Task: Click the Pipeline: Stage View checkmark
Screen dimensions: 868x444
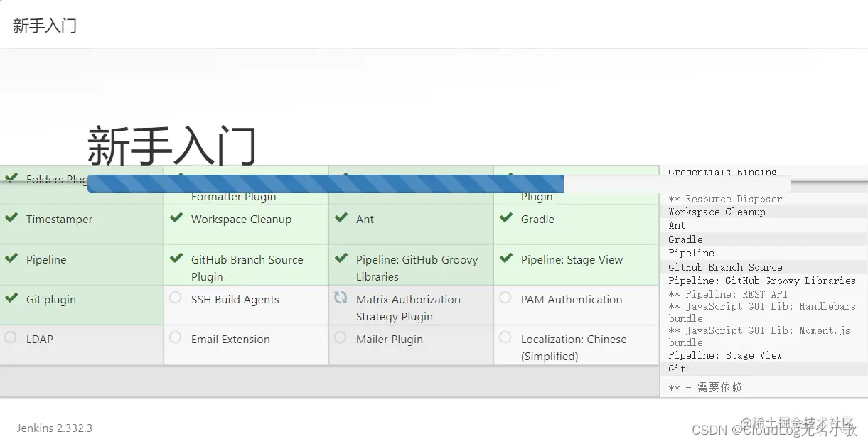Action: coord(505,258)
